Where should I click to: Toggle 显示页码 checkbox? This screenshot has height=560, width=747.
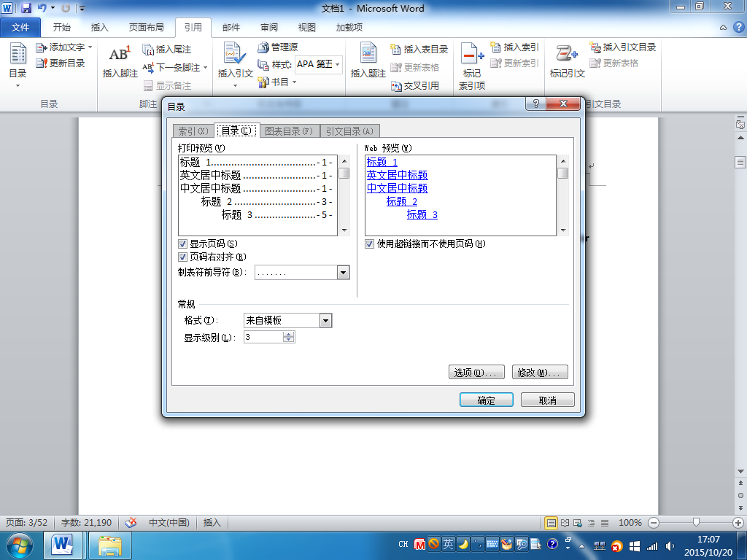(x=182, y=244)
